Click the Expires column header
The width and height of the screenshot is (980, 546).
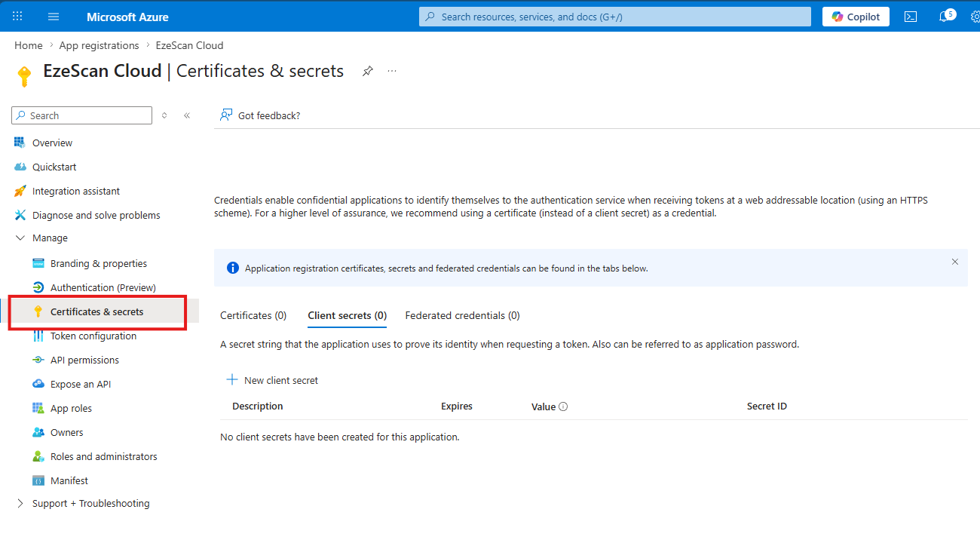coord(457,406)
